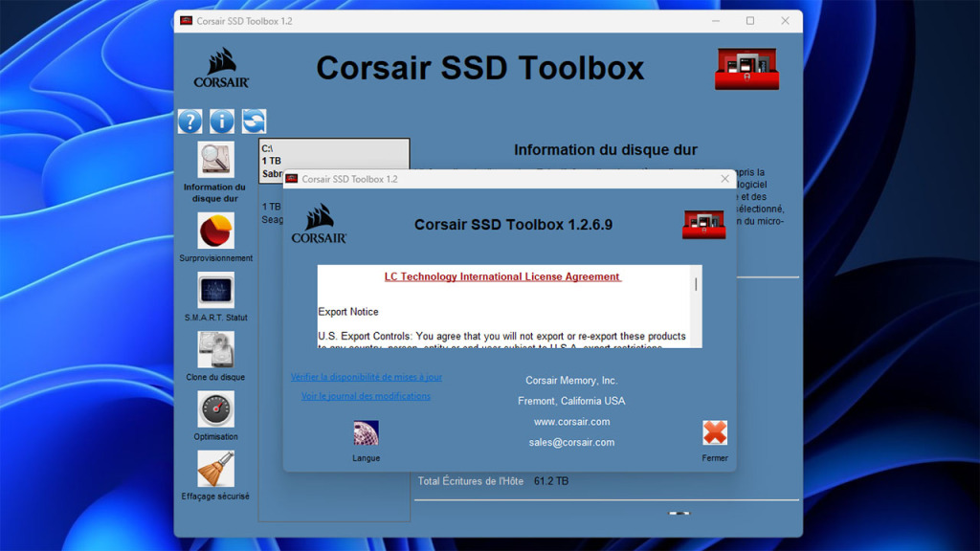
Task: Close the Corsair SSD Toolbox about dialog
Action: click(724, 179)
